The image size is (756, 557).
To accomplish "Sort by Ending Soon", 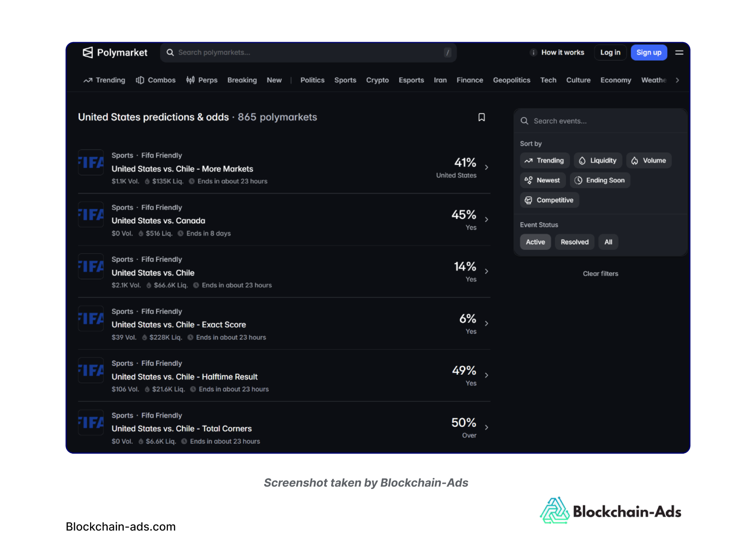I will pos(600,180).
